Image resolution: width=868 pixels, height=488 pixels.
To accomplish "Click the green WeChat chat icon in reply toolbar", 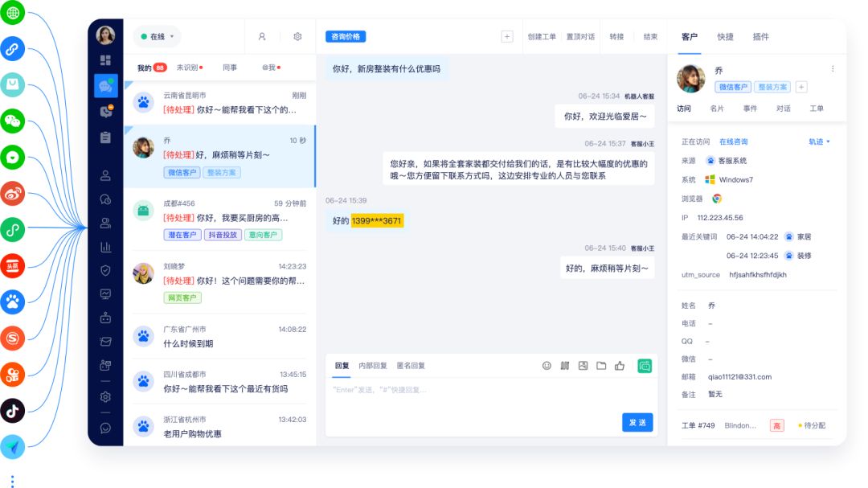I will (x=643, y=366).
